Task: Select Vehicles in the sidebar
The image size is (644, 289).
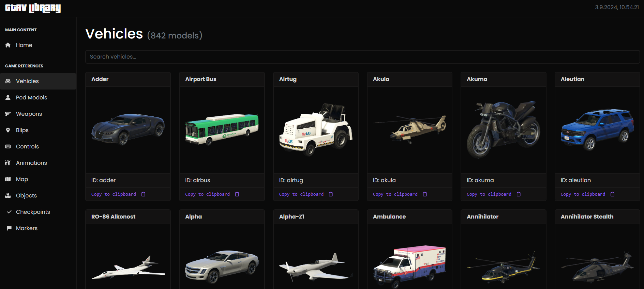Action: point(38,81)
